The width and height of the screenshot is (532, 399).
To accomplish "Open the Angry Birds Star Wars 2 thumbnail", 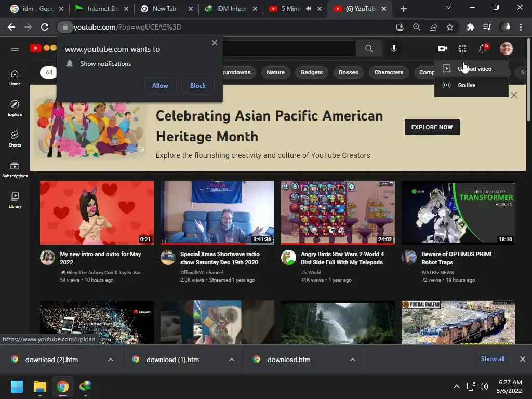I will (338, 212).
